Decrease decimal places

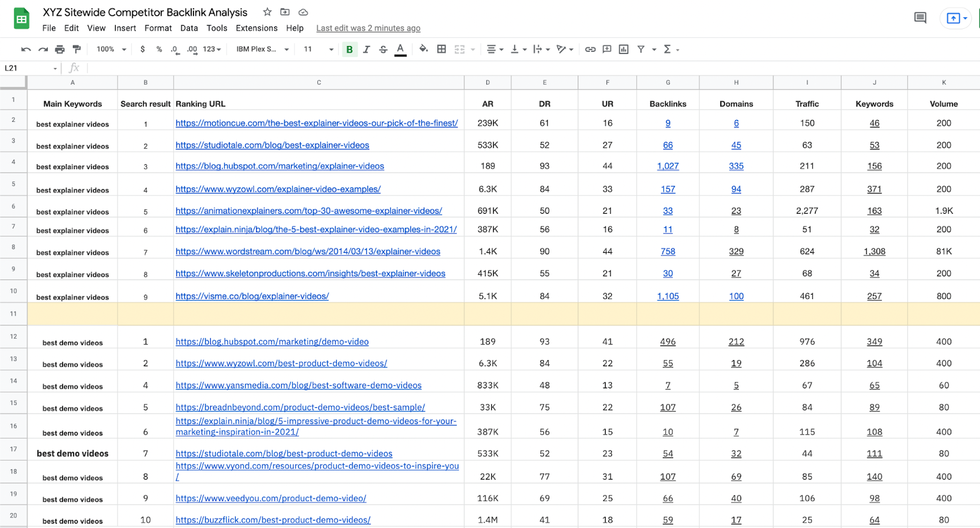175,49
